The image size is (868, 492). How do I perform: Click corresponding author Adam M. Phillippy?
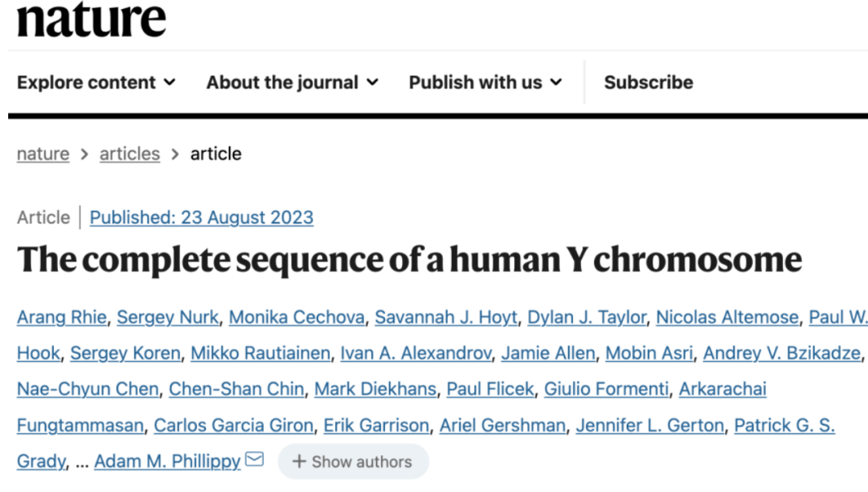coord(167,461)
